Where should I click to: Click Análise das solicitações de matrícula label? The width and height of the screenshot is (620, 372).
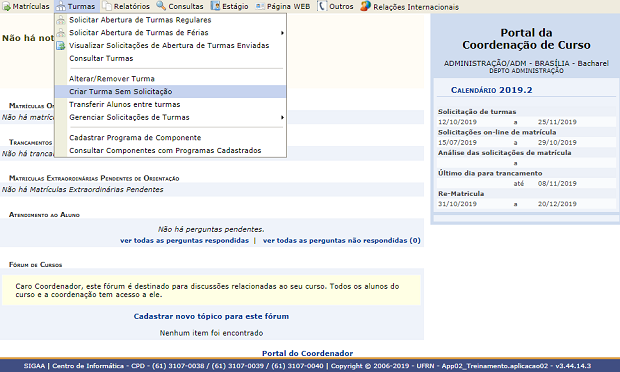coord(505,153)
